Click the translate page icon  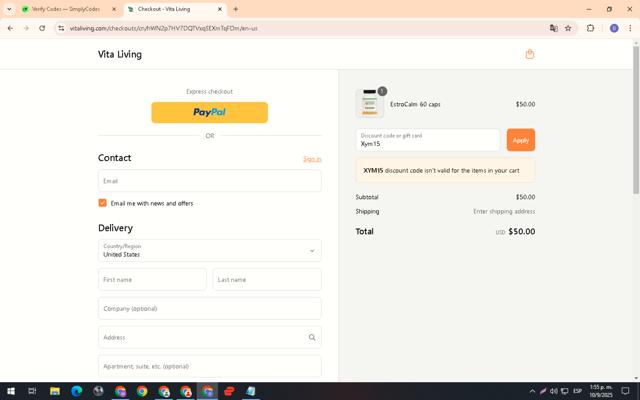[x=553, y=28]
